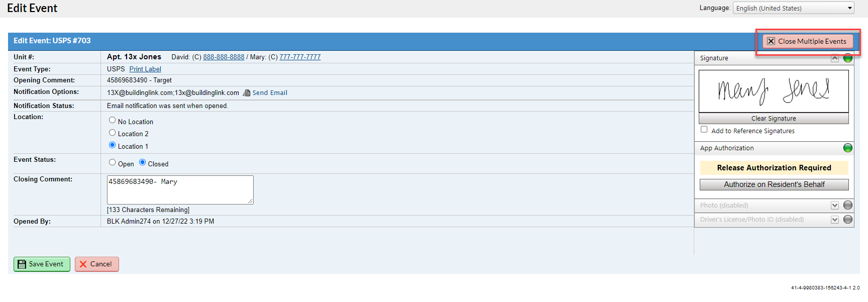Image resolution: width=868 pixels, height=302 pixels.
Task: Click the Clear Signature button
Action: coord(773,118)
